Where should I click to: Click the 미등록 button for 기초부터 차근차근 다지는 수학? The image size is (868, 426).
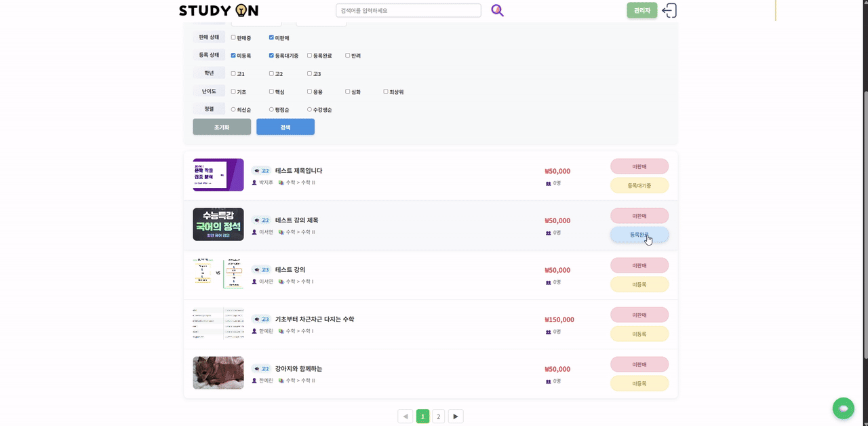(x=639, y=334)
